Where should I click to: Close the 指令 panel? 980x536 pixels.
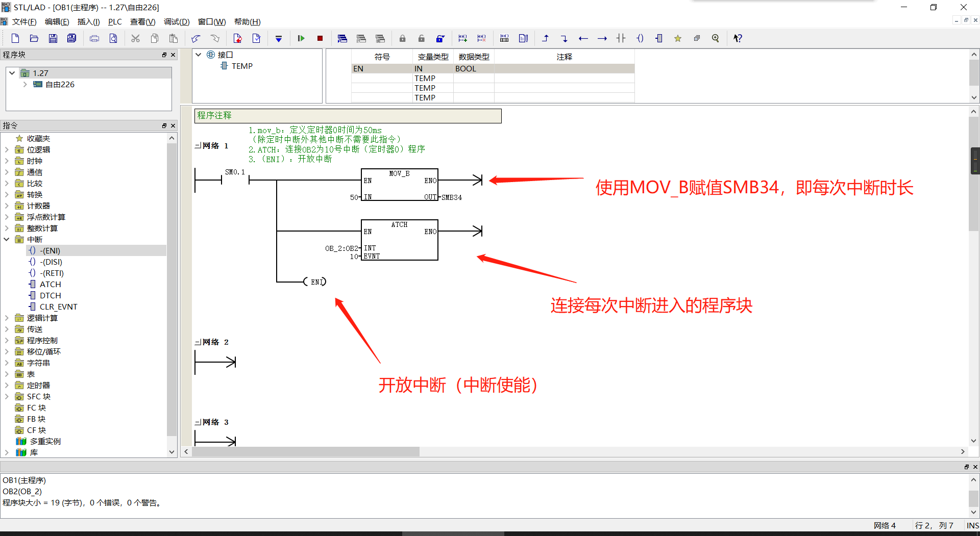pos(173,125)
